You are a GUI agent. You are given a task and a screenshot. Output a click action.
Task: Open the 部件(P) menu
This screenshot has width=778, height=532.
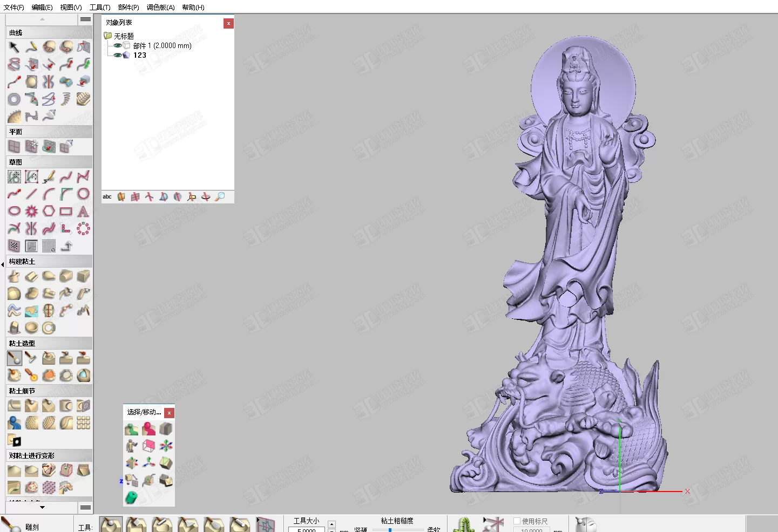click(128, 7)
